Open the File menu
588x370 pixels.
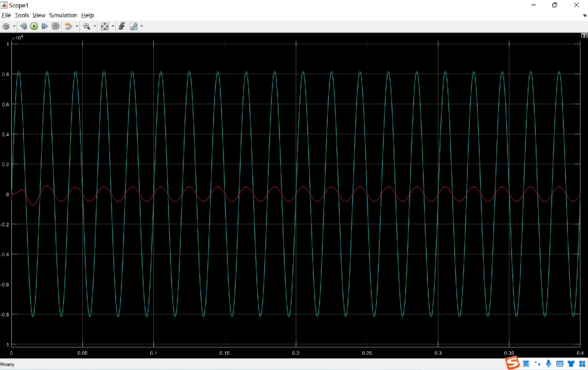[6, 15]
